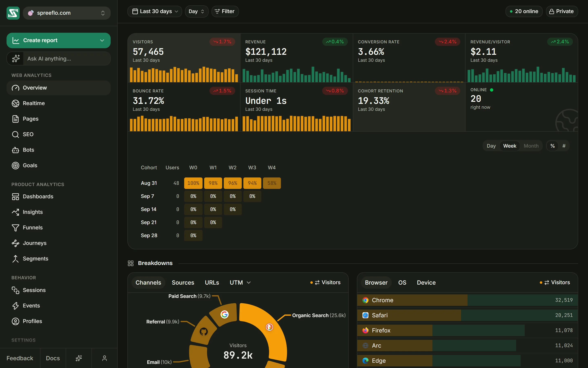Viewport: 588px width, 368px height.
Task: Click the green app logo icon
Action: (x=13, y=13)
